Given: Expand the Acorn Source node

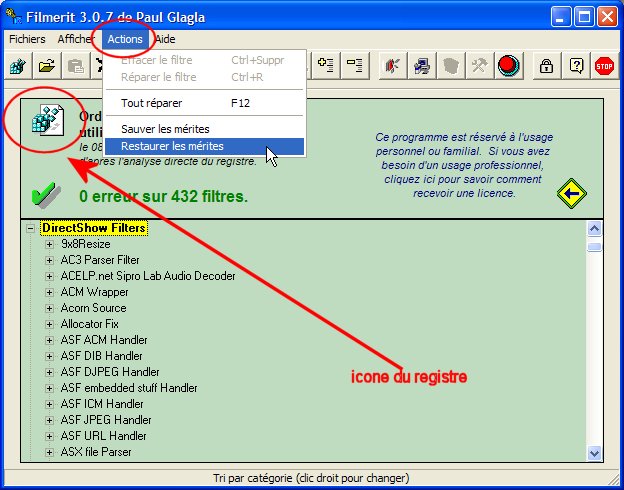Looking at the screenshot, I should (x=49, y=308).
